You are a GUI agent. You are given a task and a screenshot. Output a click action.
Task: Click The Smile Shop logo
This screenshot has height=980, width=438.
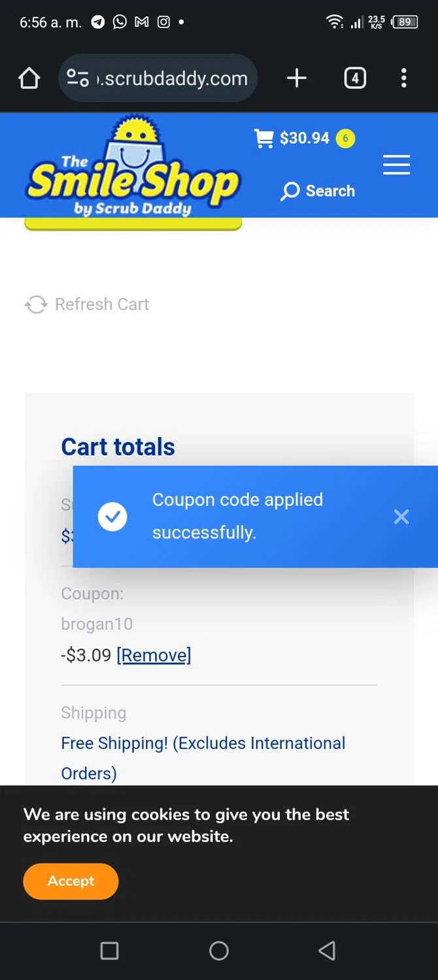[133, 169]
